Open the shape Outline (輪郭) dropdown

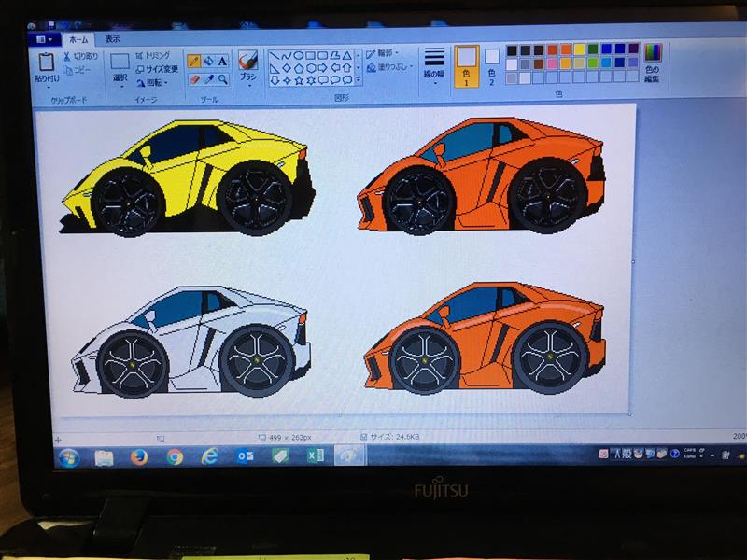[x=383, y=53]
